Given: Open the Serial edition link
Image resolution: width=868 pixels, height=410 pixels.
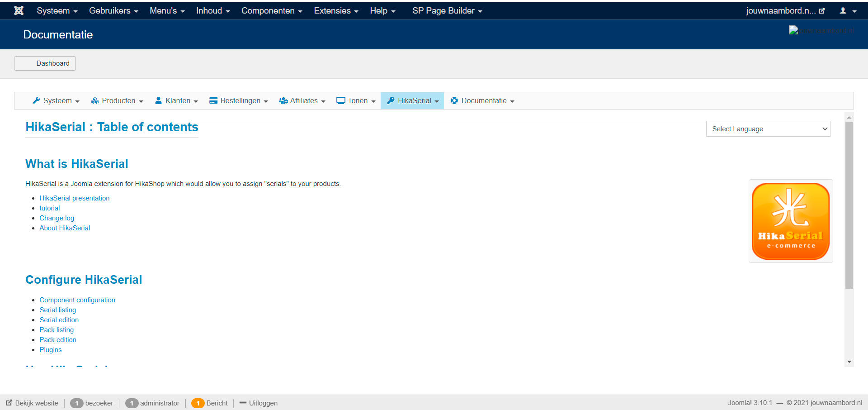Looking at the screenshot, I should click(x=59, y=320).
